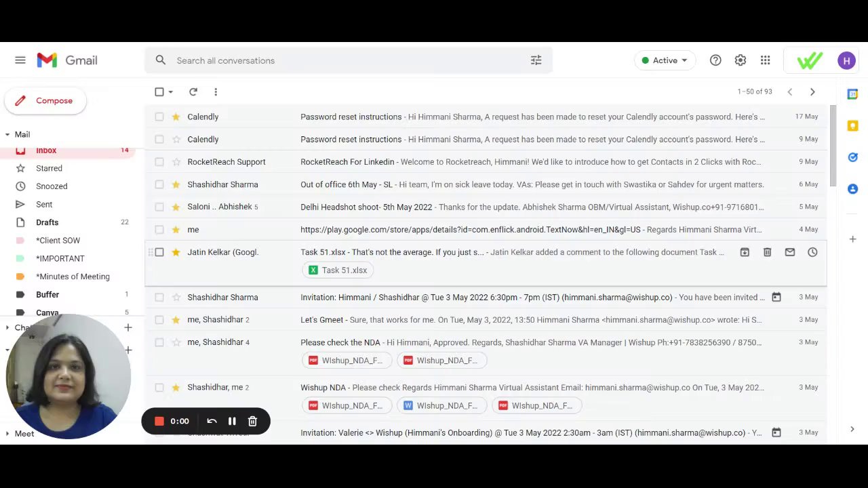This screenshot has width=868, height=488.
Task: Open the Settings gear icon
Action: [741, 60]
